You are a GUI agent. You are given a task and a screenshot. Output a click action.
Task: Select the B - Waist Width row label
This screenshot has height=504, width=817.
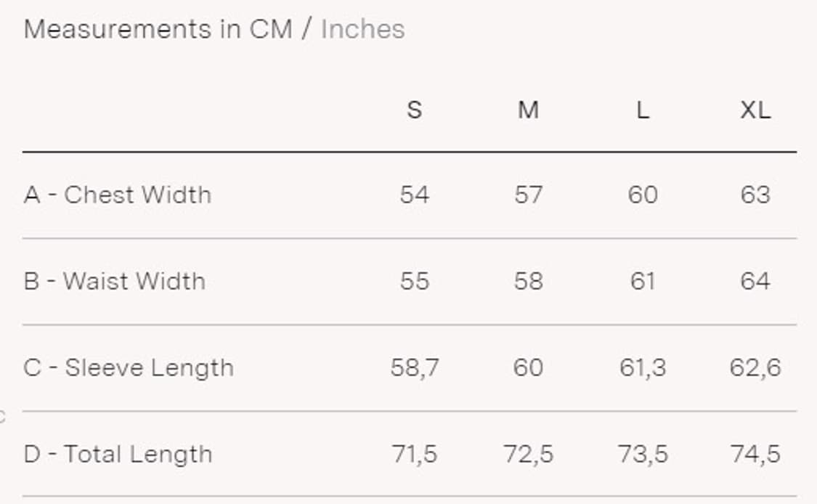[115, 282]
